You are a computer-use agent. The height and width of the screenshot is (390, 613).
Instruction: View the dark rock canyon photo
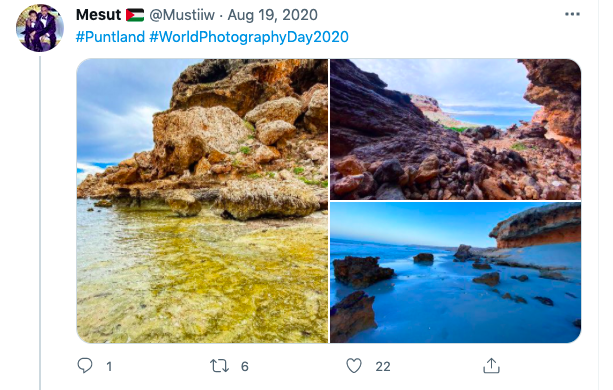tap(455, 129)
